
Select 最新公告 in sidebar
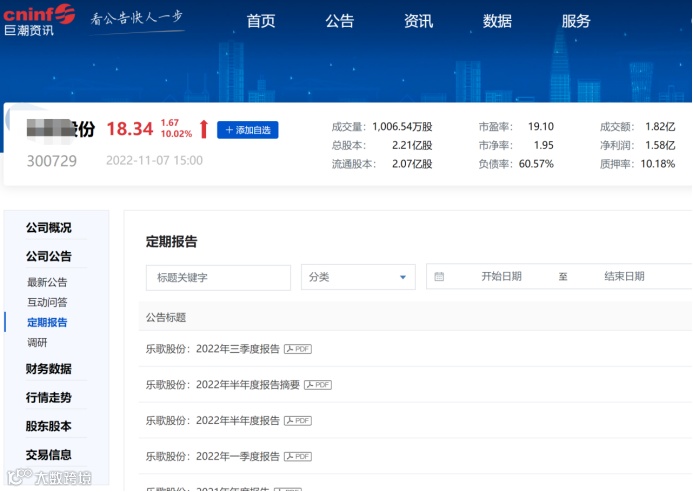[x=47, y=282]
